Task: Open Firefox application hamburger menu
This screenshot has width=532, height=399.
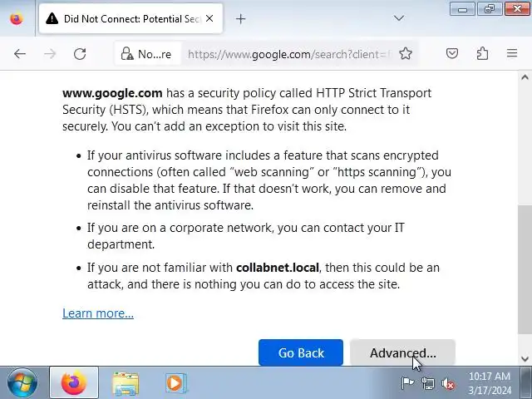Action: point(512,54)
